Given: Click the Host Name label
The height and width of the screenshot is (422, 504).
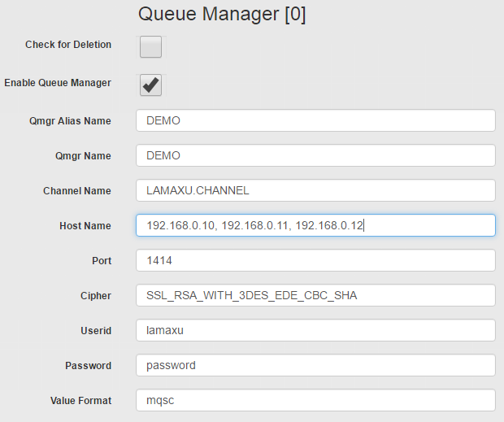Looking at the screenshot, I should [85, 225].
